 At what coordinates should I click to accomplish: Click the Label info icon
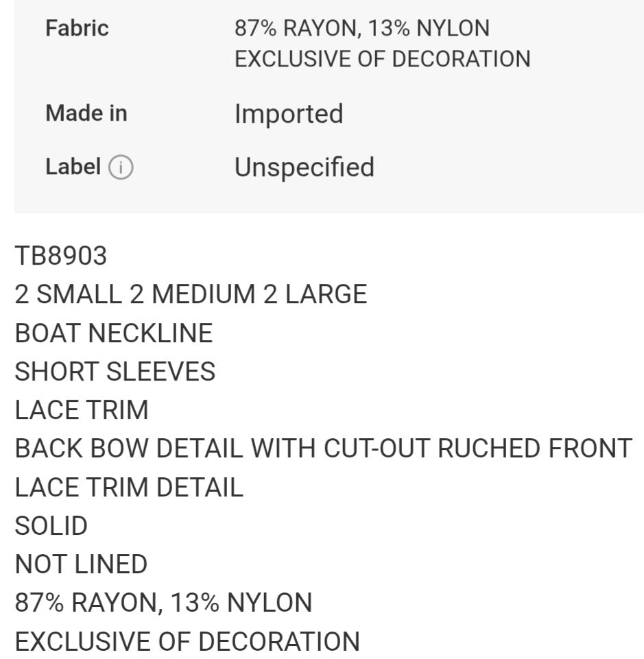point(121,168)
